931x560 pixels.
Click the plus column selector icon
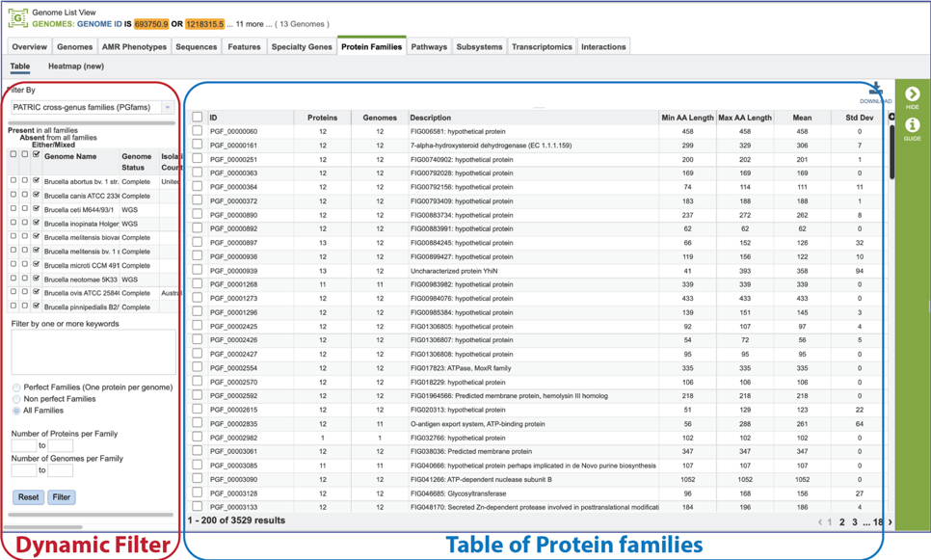(891, 118)
